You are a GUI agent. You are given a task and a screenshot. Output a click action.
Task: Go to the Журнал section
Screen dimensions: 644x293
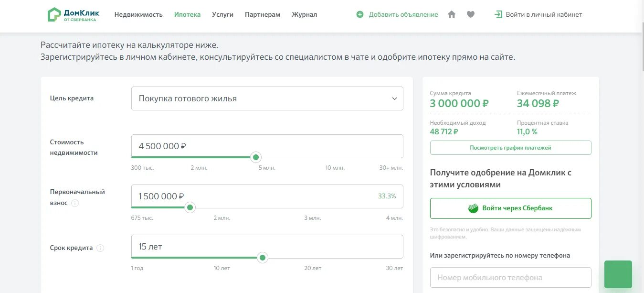(304, 14)
